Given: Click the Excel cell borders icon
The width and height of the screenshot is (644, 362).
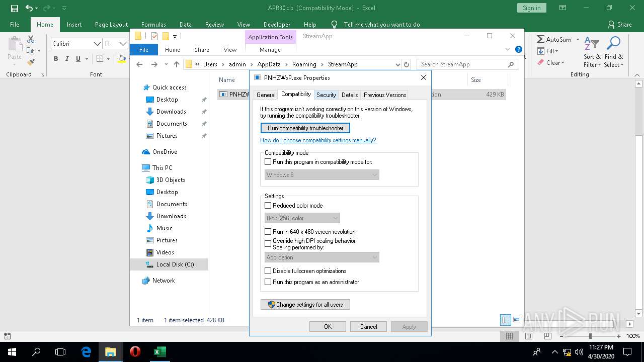Looking at the screenshot, I should pos(100,59).
